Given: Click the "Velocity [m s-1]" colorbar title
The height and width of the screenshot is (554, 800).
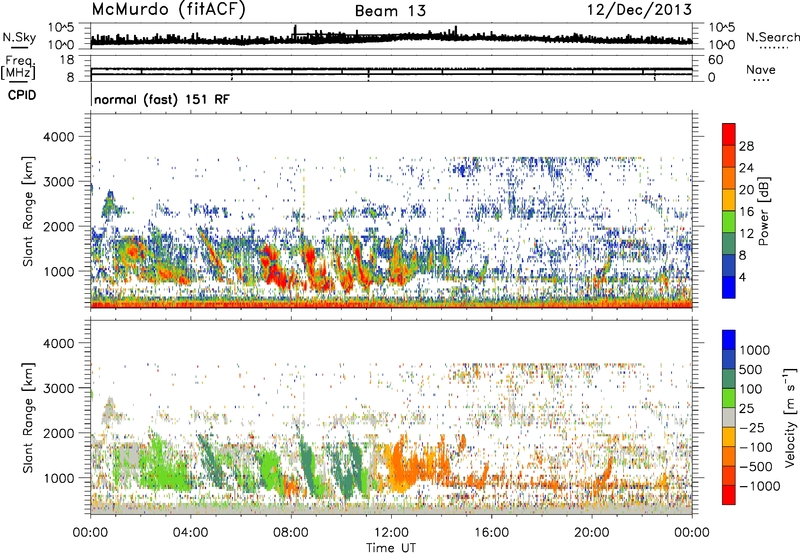Looking at the screenshot, I should pos(790,417).
